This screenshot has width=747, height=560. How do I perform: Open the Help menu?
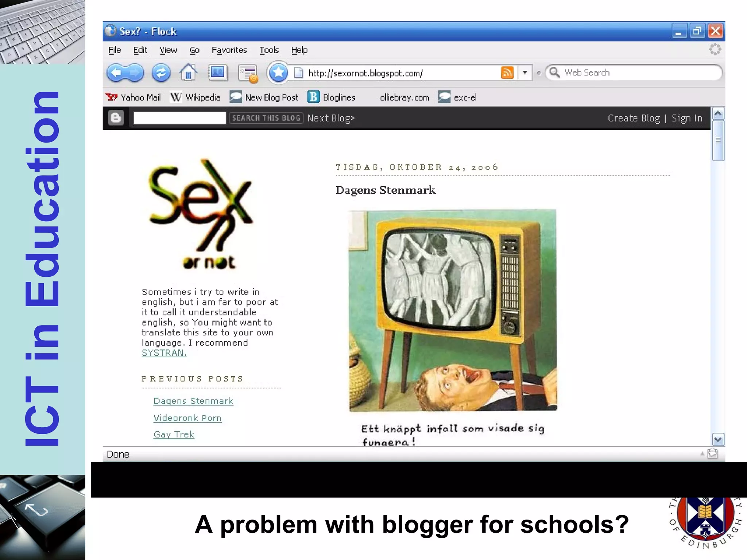tap(299, 50)
